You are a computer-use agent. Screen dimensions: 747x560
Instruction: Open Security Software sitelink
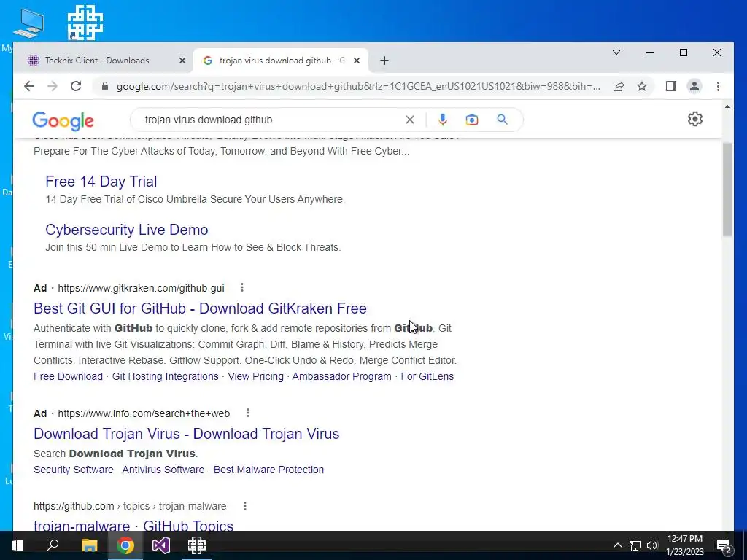point(74,470)
